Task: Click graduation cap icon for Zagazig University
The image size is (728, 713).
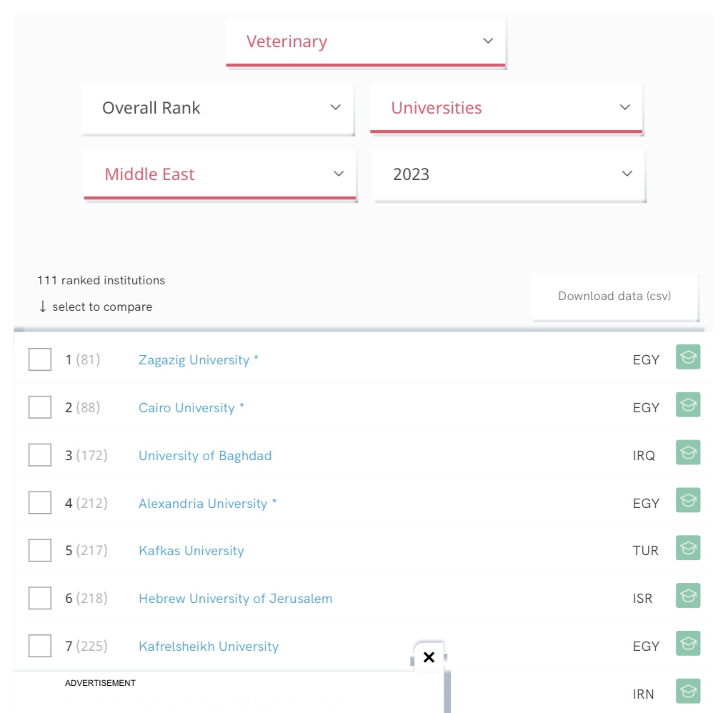Action: (x=687, y=357)
